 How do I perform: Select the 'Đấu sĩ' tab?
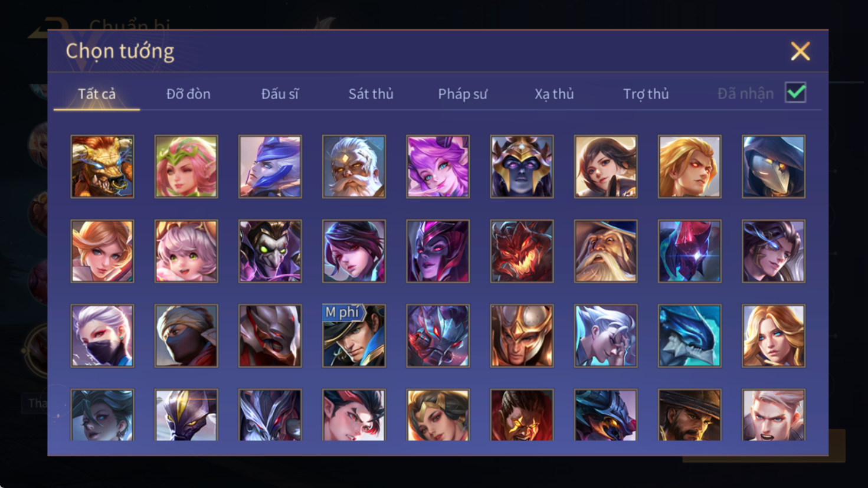point(280,94)
